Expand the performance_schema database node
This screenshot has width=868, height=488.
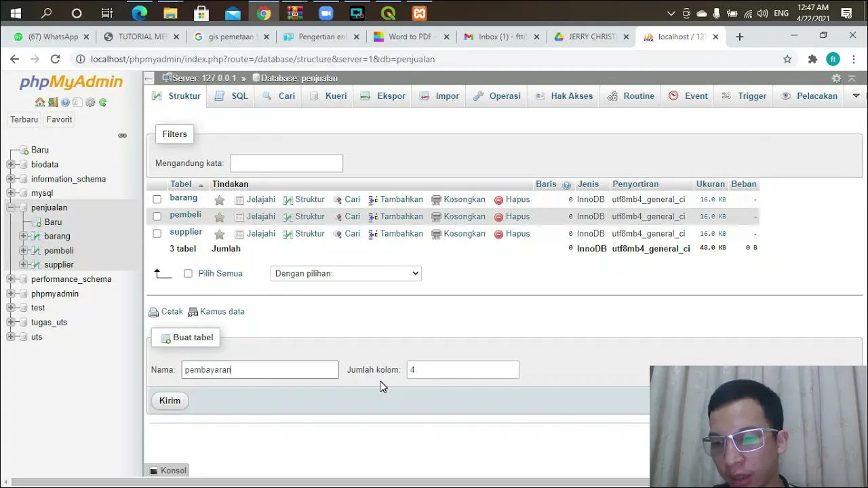[x=10, y=279]
